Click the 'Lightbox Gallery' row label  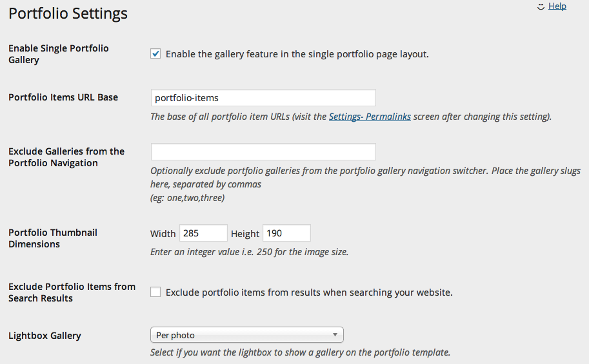pos(45,336)
